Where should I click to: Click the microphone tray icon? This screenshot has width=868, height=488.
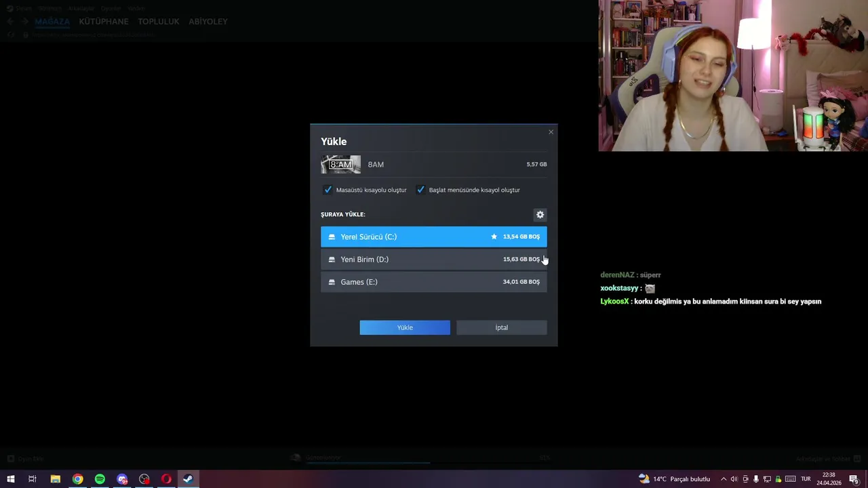click(756, 479)
